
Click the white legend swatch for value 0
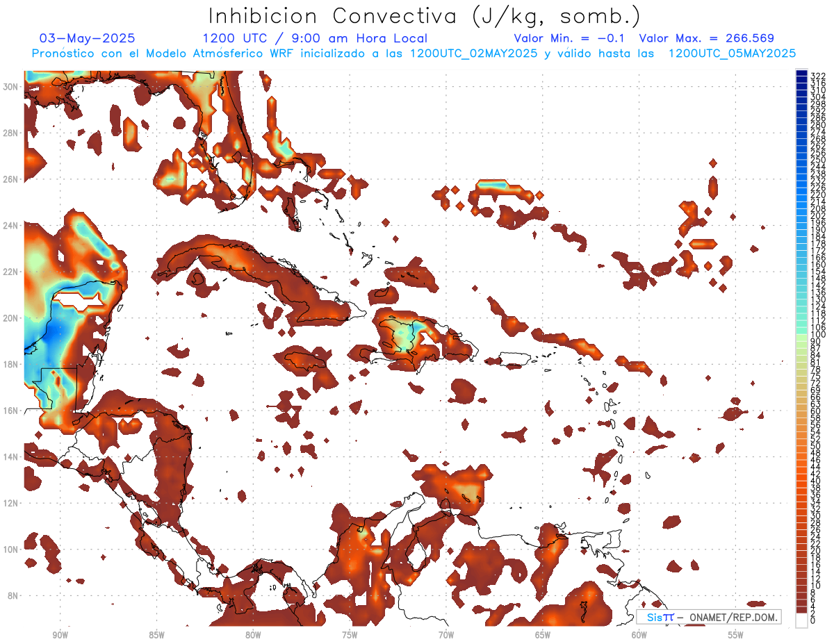(x=802, y=620)
